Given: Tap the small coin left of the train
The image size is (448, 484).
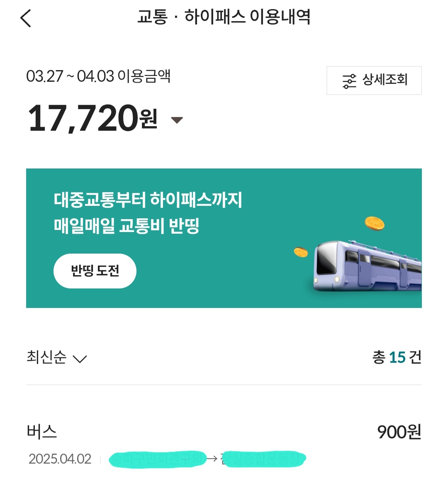Looking at the screenshot, I should click(x=301, y=252).
